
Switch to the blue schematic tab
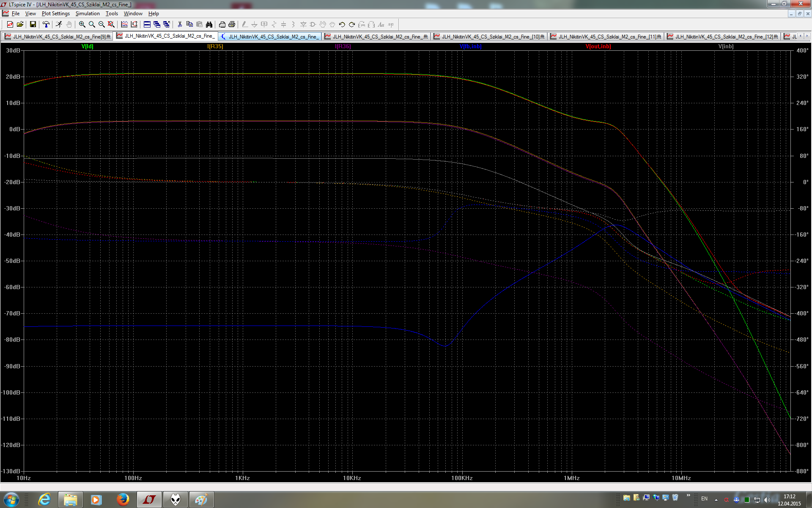point(270,36)
